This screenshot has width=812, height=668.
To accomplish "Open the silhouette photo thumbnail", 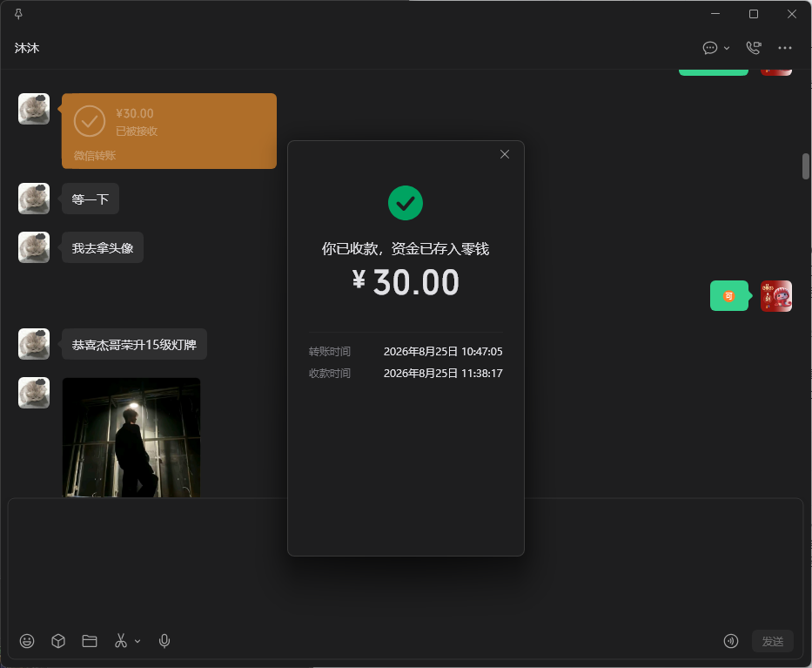I will coord(131,437).
